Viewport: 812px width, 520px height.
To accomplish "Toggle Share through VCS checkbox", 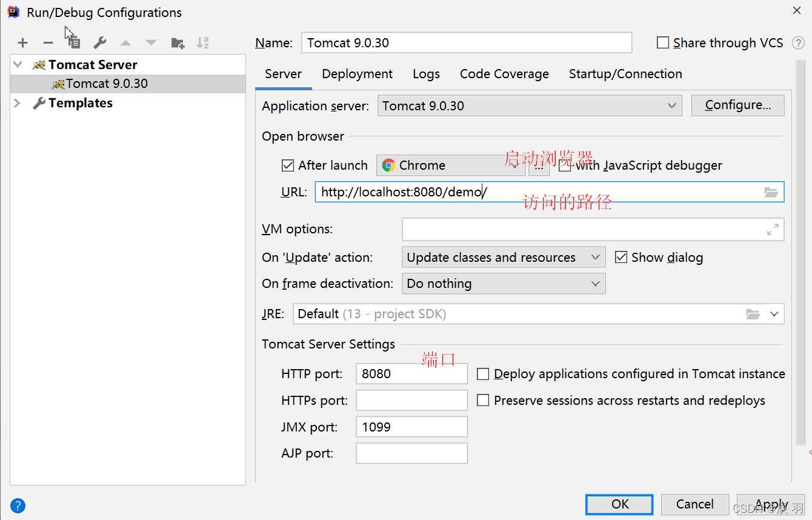I will click(663, 43).
